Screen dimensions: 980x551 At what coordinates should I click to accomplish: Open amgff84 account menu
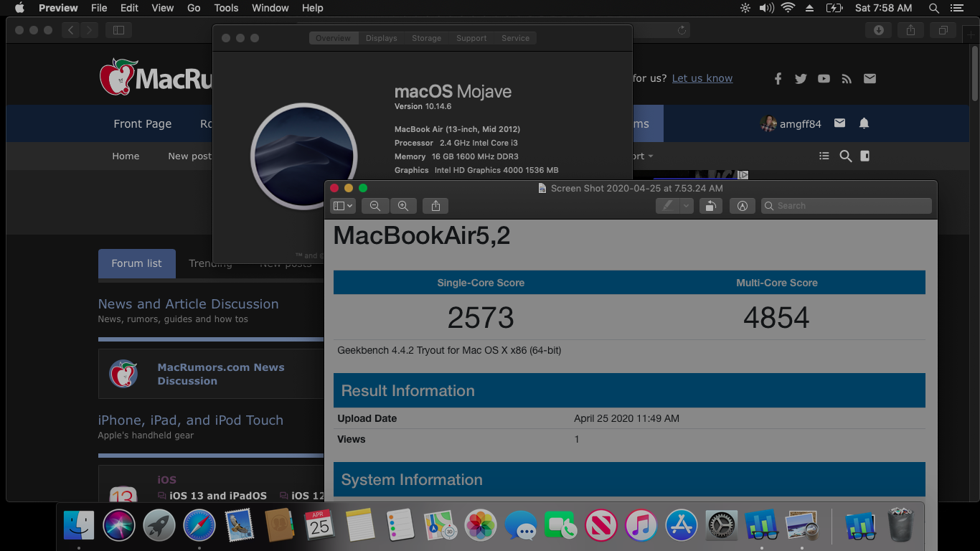click(x=791, y=123)
